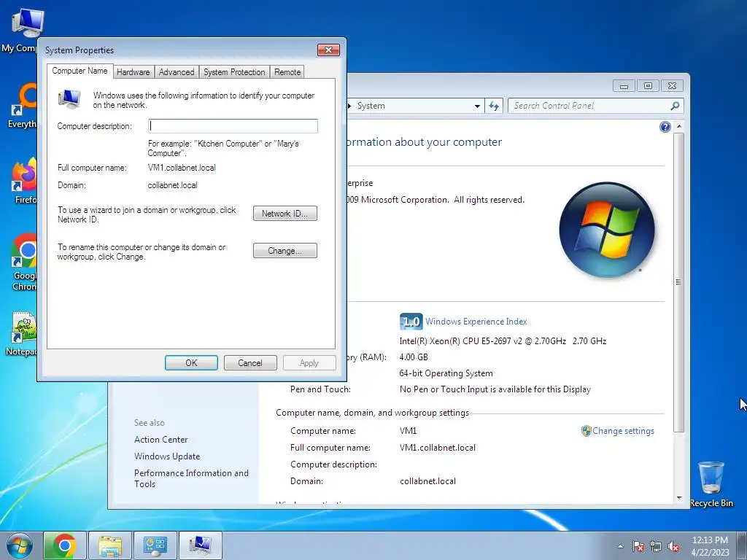Switch to System Properties taskbar button

201,545
